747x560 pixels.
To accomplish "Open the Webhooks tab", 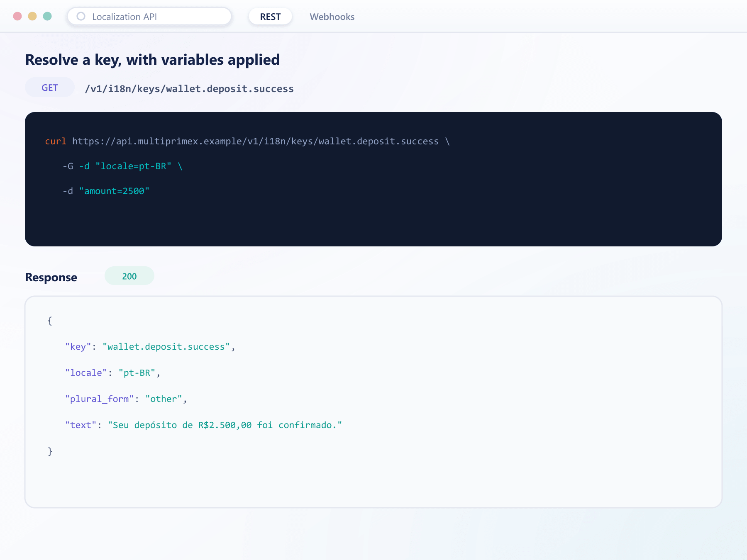I will coord(332,17).
